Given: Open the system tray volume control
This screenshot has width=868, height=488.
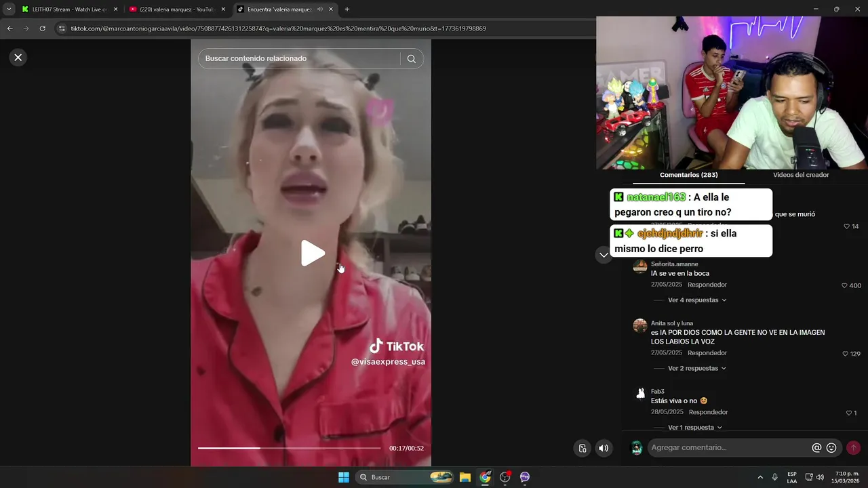Looking at the screenshot, I should (x=821, y=477).
